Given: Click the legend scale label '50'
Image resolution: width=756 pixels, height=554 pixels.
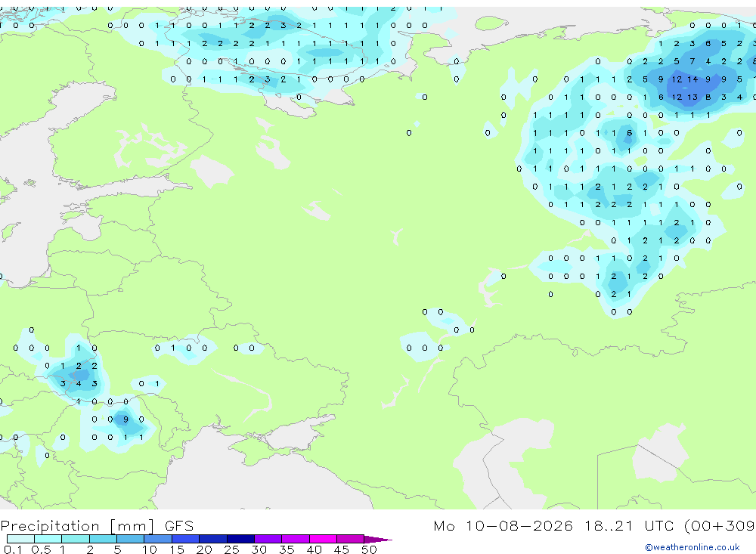Looking at the screenshot, I should pos(370,549).
